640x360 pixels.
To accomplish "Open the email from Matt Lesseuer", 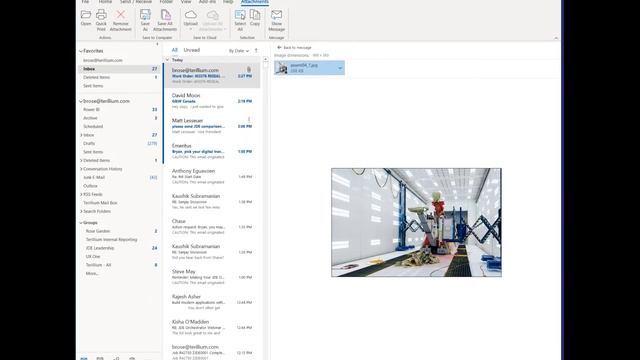I will tap(212, 126).
